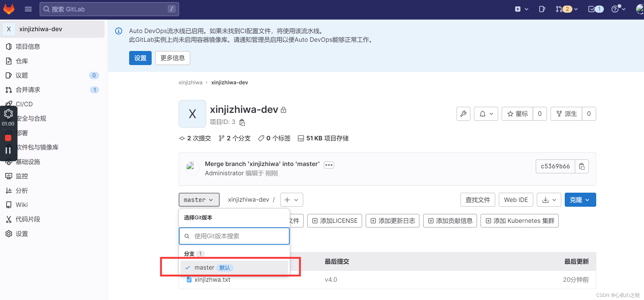Image resolution: width=644 pixels, height=300 pixels.
Task: Click the 星标 star button
Action: click(517, 114)
